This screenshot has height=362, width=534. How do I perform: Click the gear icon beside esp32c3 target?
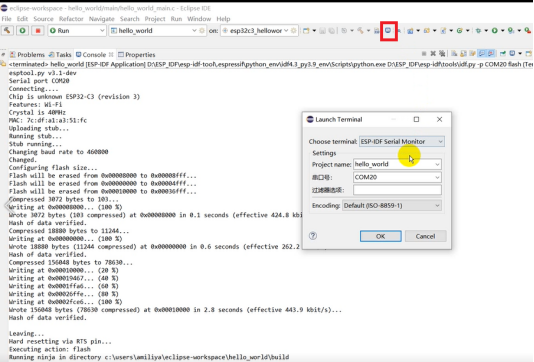pos(294,31)
